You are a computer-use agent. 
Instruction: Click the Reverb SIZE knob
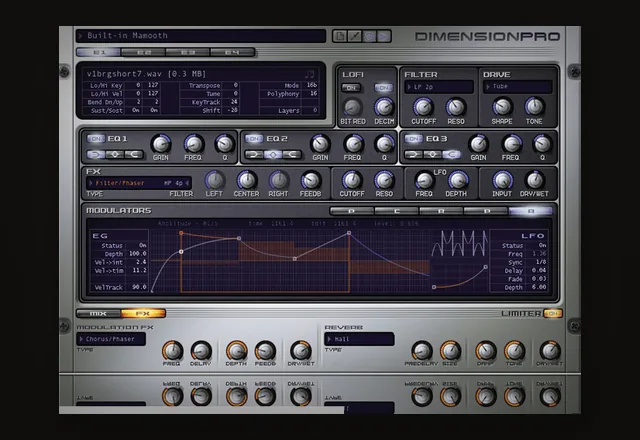[450, 350]
